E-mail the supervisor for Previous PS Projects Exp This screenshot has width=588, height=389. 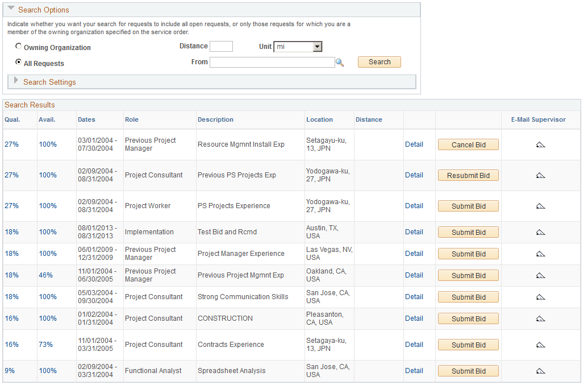tap(540, 175)
